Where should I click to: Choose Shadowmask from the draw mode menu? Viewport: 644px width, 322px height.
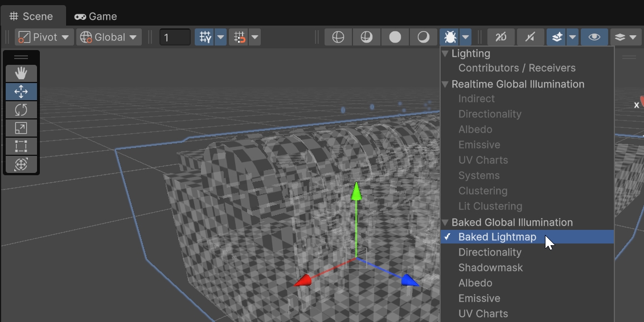pyautogui.click(x=490, y=267)
